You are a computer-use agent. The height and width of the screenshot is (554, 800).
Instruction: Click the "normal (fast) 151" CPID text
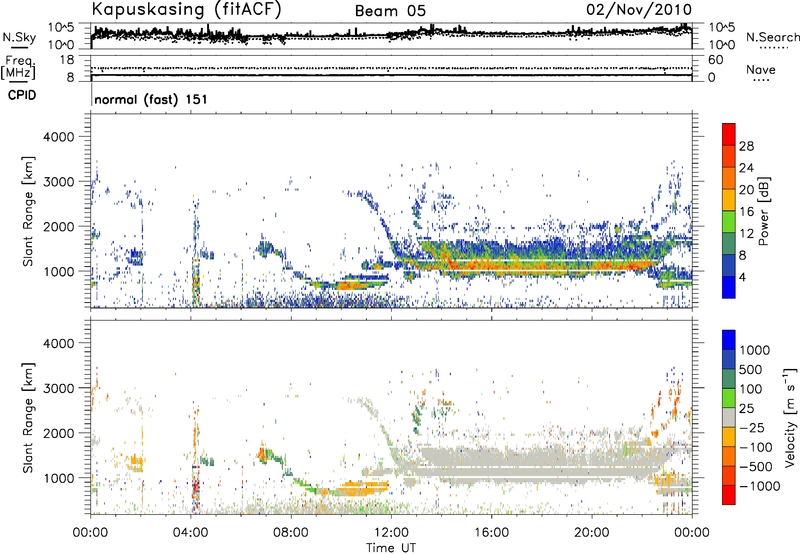coord(151,99)
